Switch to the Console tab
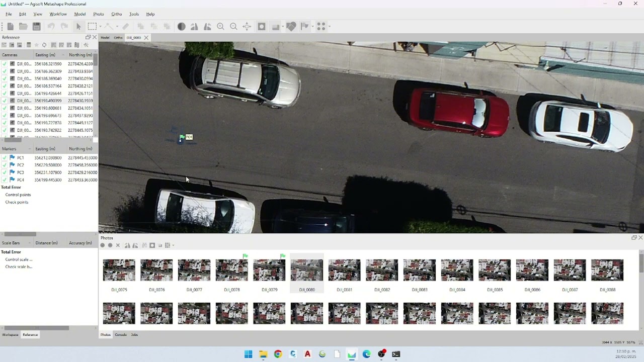The width and height of the screenshot is (644, 362). click(x=121, y=334)
